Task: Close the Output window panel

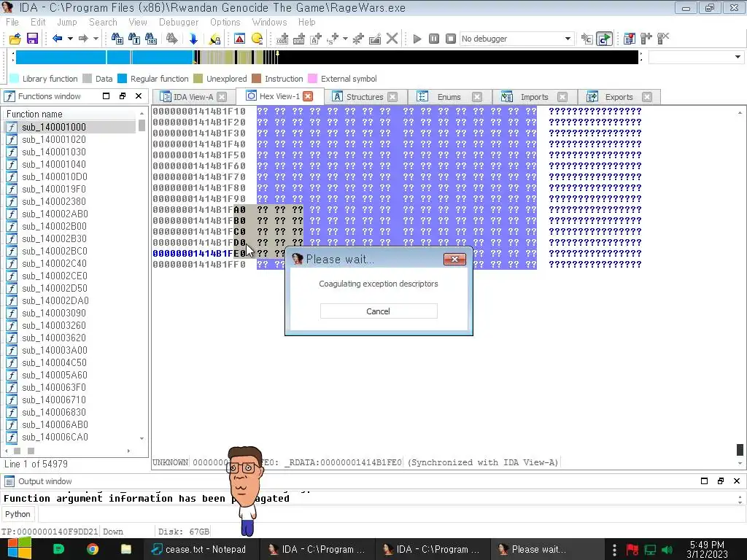Action: tap(737, 481)
